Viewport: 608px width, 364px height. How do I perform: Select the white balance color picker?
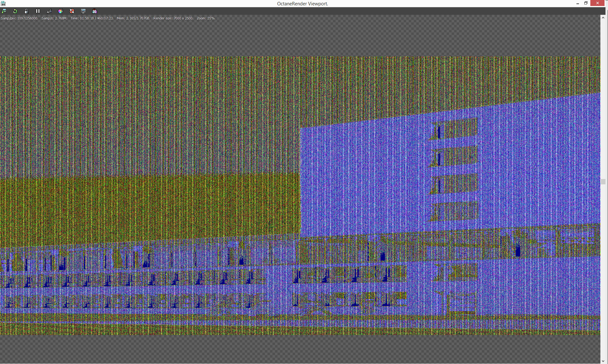[61, 11]
